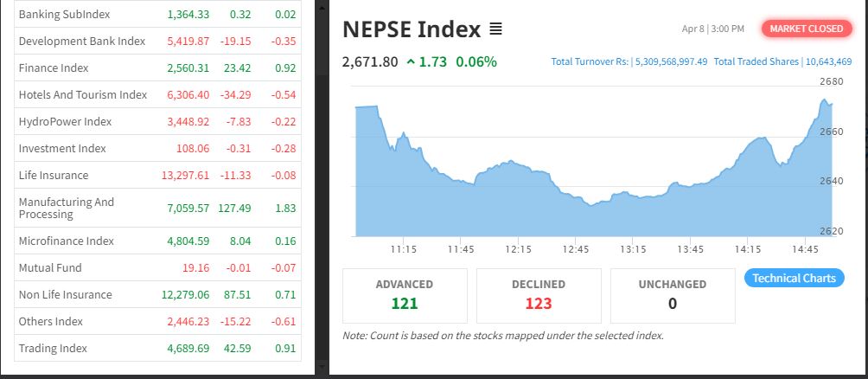Click the DECLINED 123 stocks box
This screenshot has height=379, width=868.
pyautogui.click(x=539, y=296)
